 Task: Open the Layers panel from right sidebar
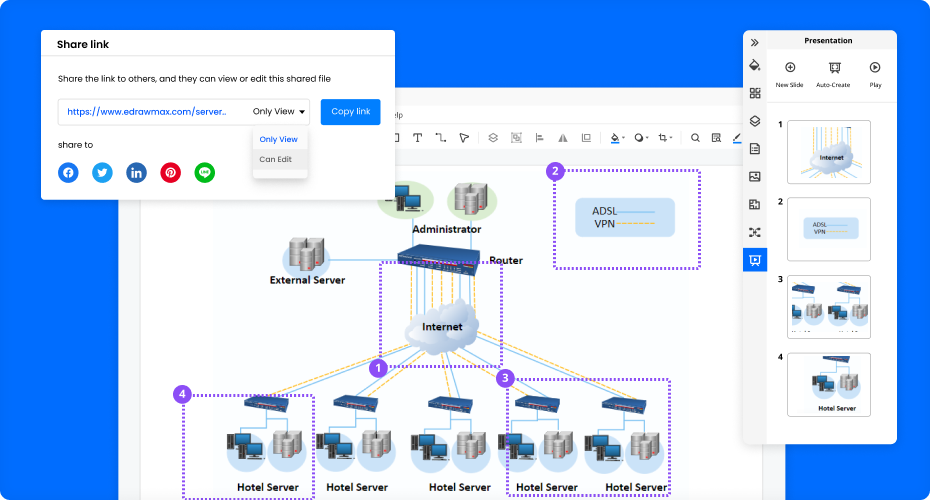pyautogui.click(x=755, y=121)
